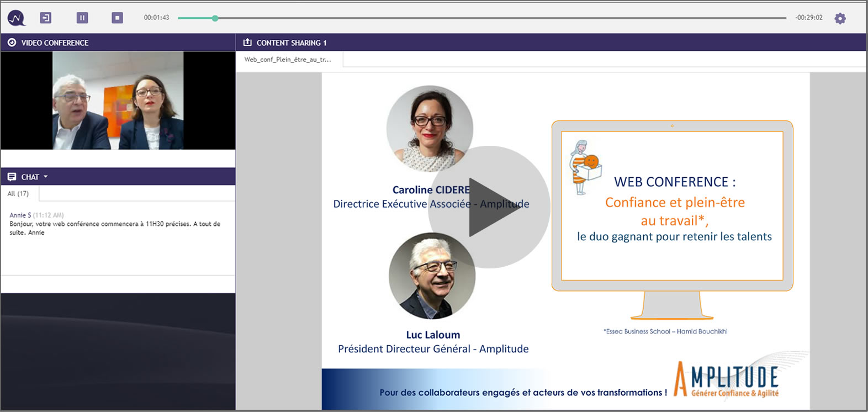Expand the CHAT dropdown arrow
Screen dimensions: 868x412
coord(46,177)
